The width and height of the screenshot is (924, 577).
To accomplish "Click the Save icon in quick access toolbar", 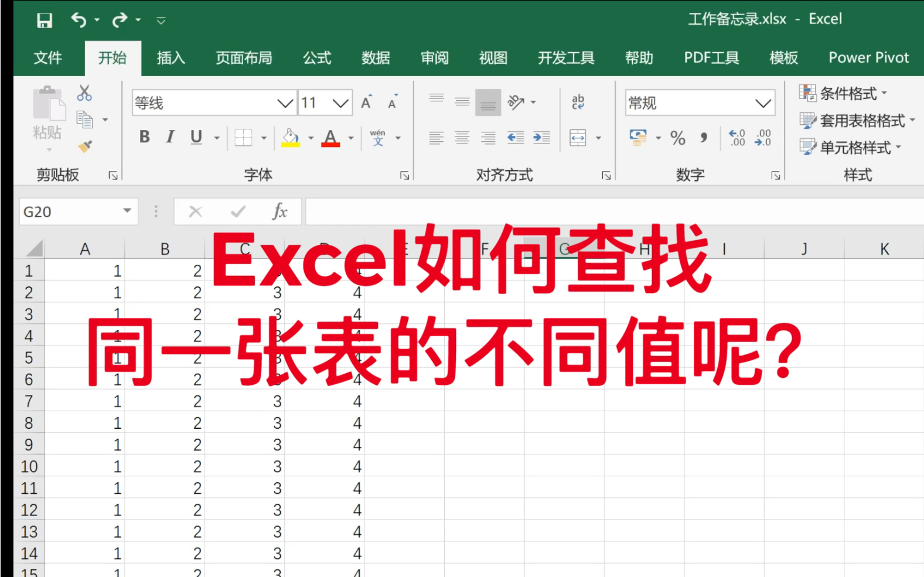I will pos(45,21).
